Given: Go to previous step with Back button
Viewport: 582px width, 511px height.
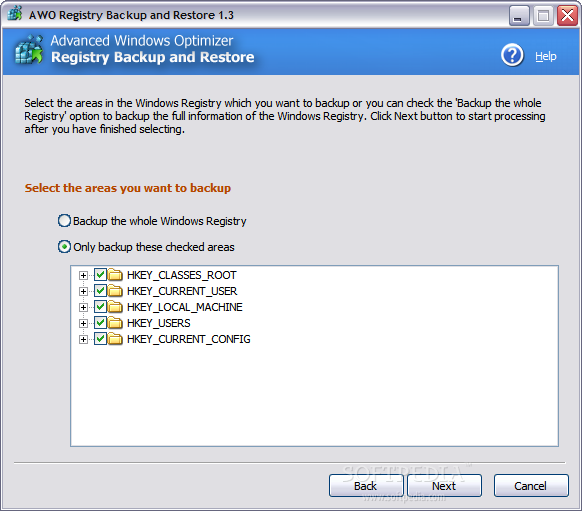Looking at the screenshot, I should coord(366,485).
